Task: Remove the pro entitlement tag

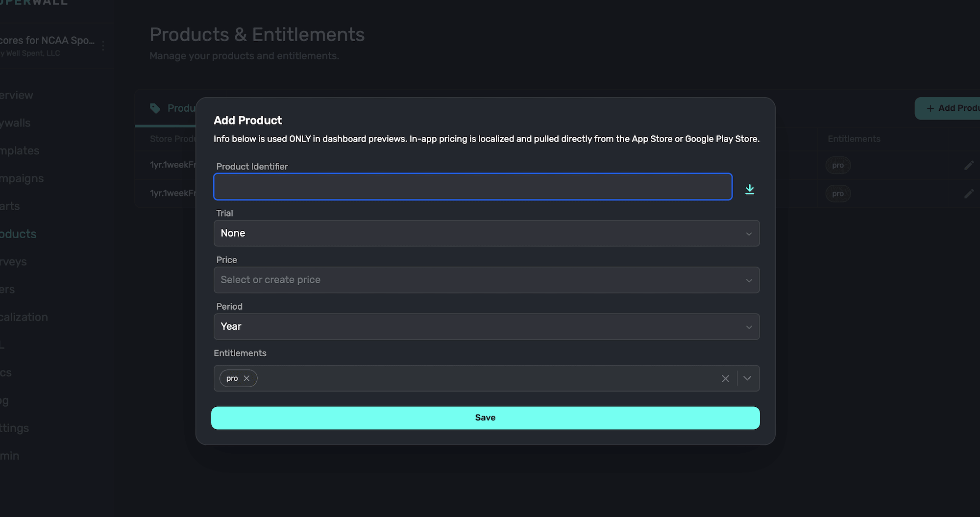Action: 246,378
